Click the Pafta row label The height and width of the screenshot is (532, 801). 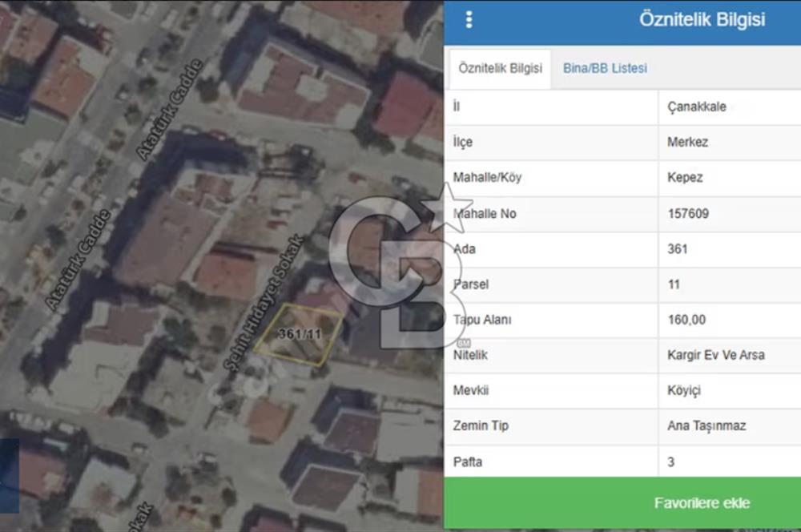(468, 461)
